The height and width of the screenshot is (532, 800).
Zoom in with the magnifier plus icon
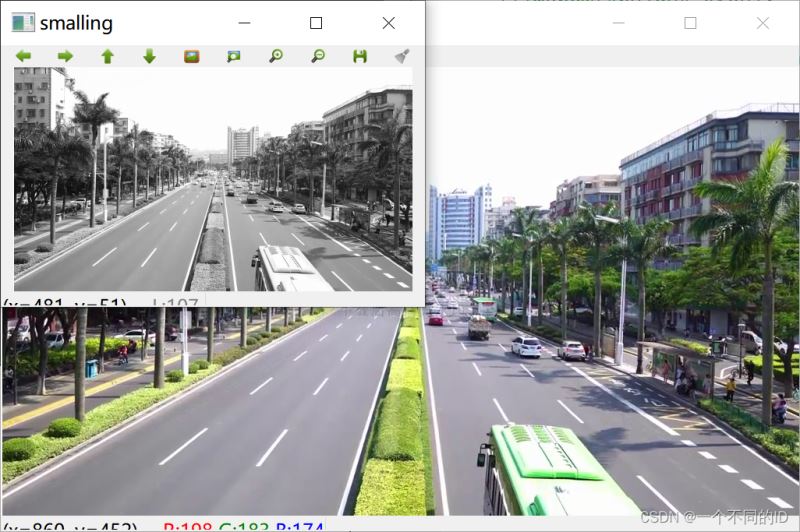point(276,56)
